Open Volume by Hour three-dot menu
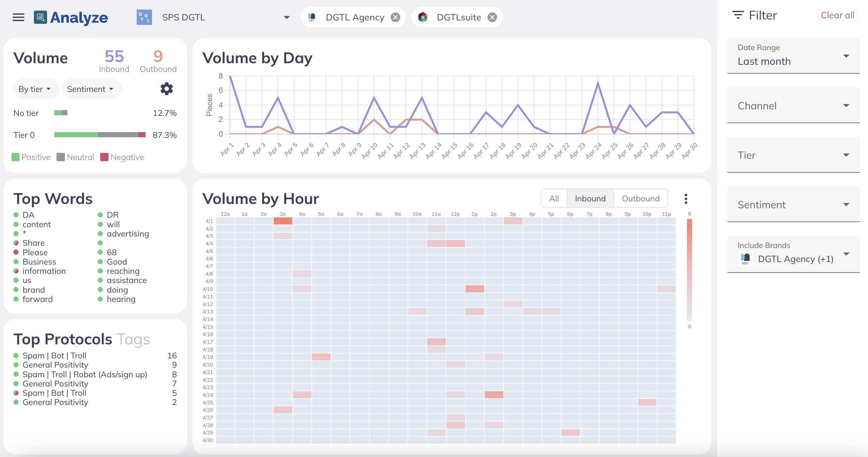 (x=686, y=199)
